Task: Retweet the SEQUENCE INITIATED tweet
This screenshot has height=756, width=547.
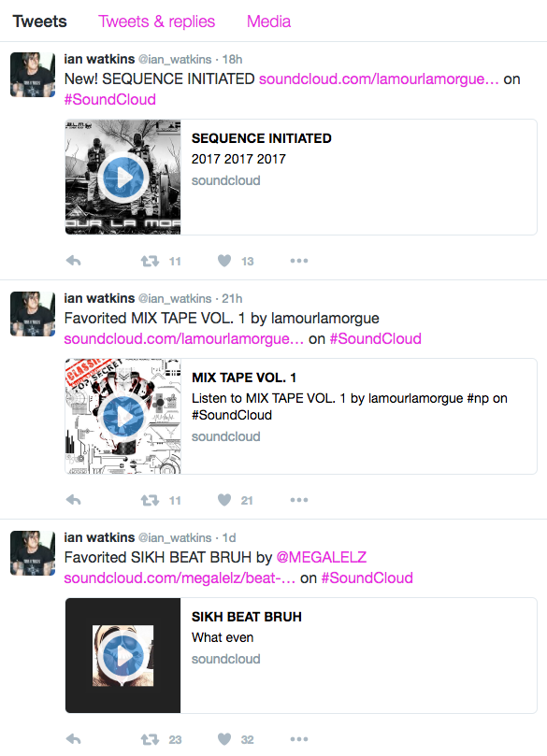Action: click(150, 261)
